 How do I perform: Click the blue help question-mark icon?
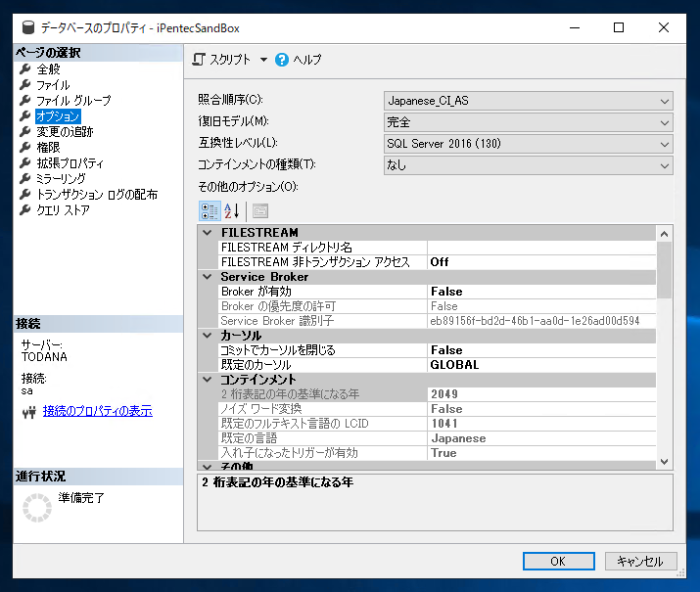click(x=282, y=60)
